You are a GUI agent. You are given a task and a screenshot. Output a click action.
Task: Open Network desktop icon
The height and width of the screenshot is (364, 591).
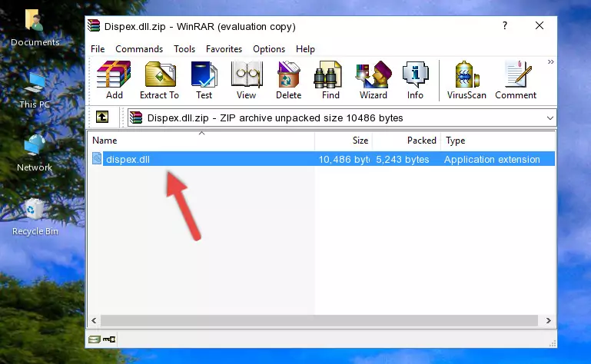click(35, 154)
